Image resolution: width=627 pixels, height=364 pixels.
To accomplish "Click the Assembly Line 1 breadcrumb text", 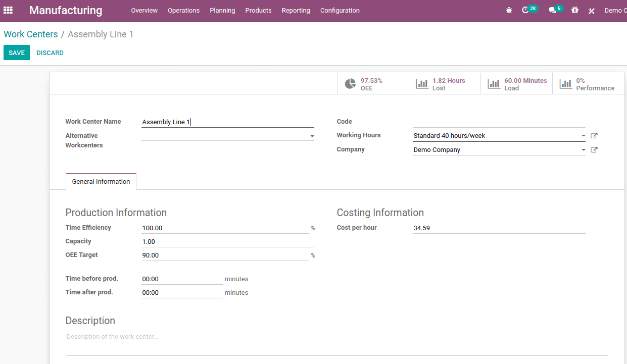I will click(x=101, y=34).
